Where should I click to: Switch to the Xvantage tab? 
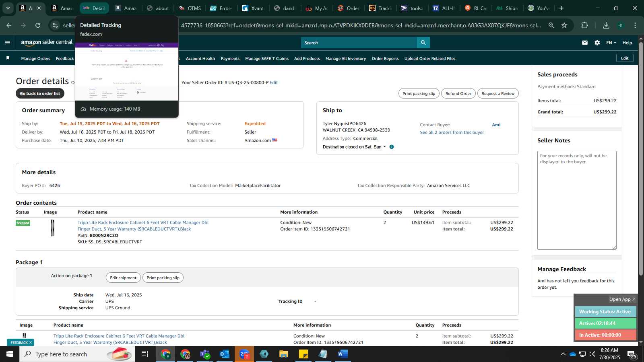(x=253, y=8)
